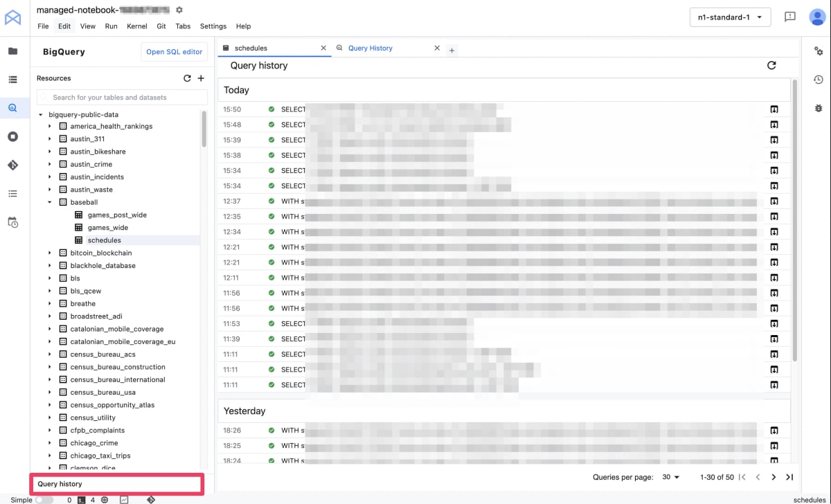
Task: Click the 11:39 query history row
Action: pos(504,339)
